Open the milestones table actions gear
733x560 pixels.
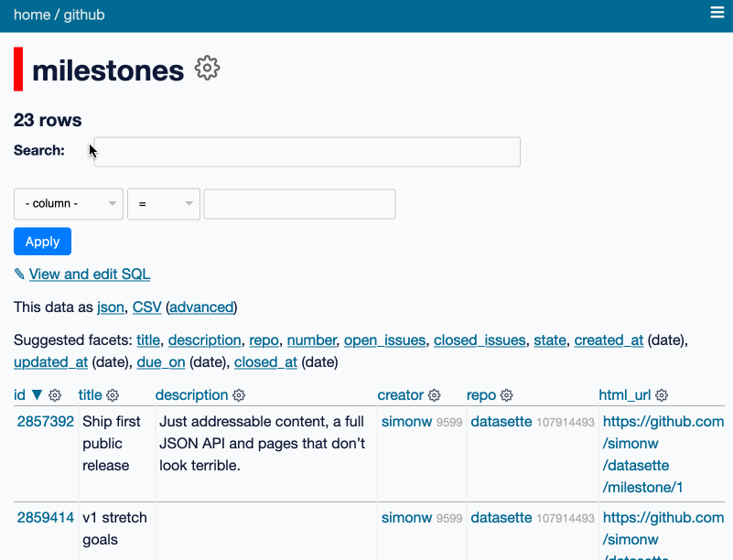(207, 69)
